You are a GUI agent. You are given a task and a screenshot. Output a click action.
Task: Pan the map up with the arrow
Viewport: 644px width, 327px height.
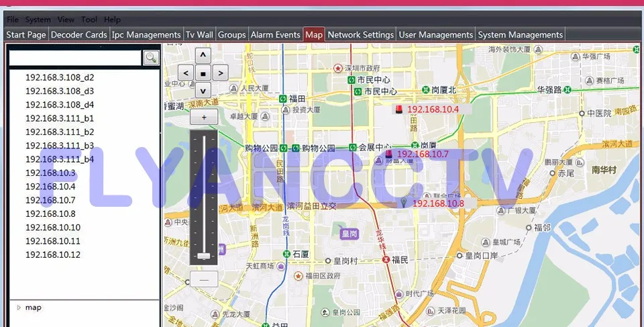click(x=203, y=56)
